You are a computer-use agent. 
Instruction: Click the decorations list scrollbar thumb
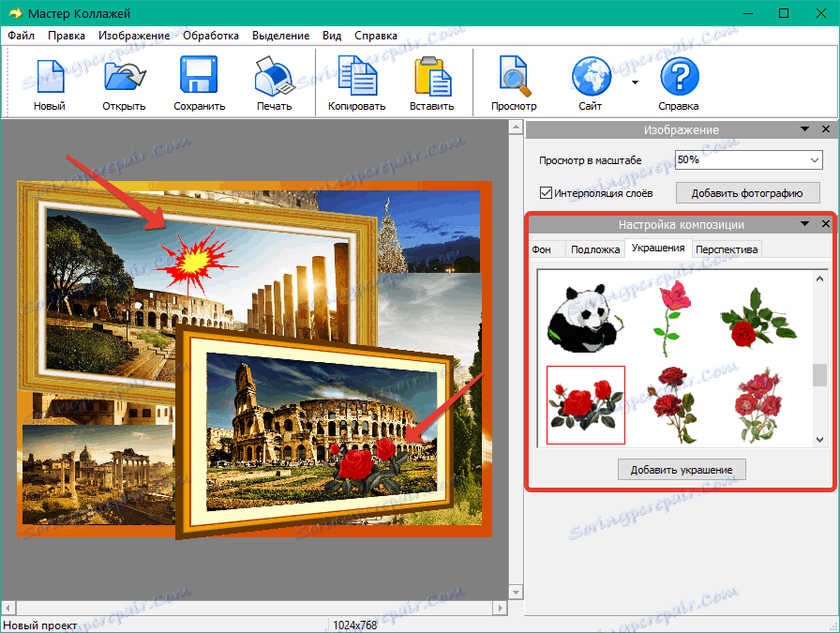click(x=819, y=375)
